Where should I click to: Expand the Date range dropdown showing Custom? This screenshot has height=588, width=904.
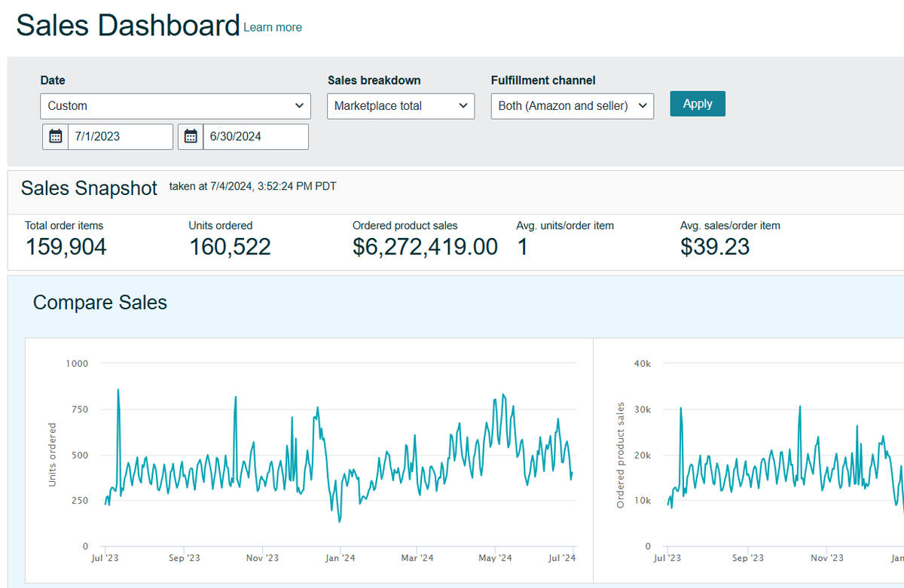(175, 106)
